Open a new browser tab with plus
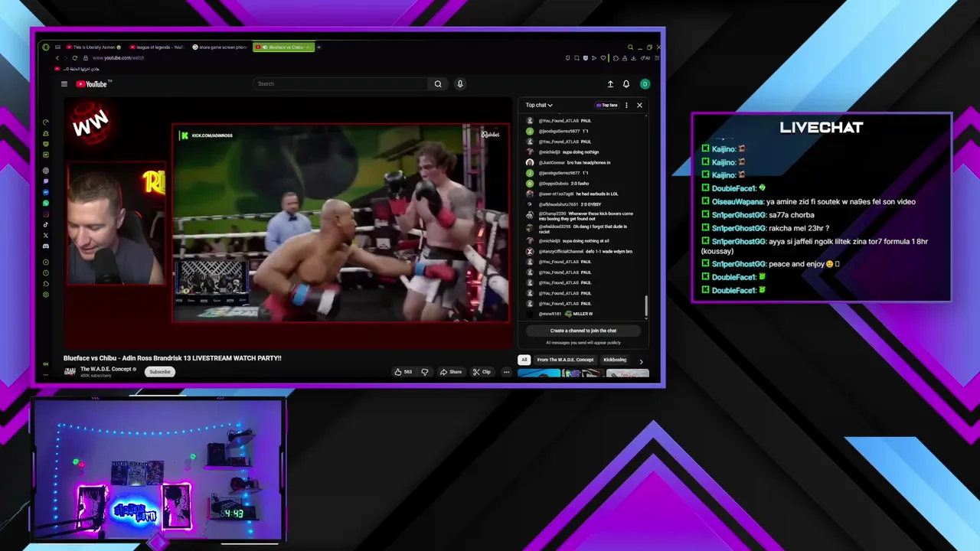This screenshot has width=980, height=551. 319,47
